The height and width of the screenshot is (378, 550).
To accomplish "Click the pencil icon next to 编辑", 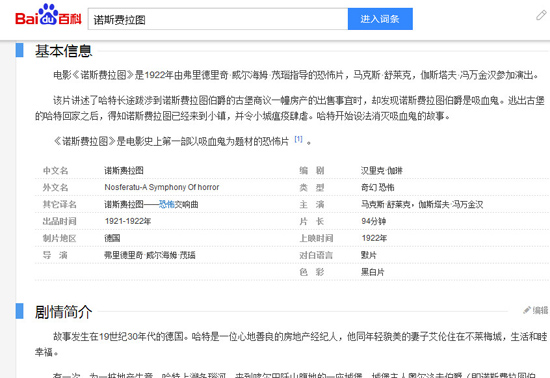I will point(527,310).
